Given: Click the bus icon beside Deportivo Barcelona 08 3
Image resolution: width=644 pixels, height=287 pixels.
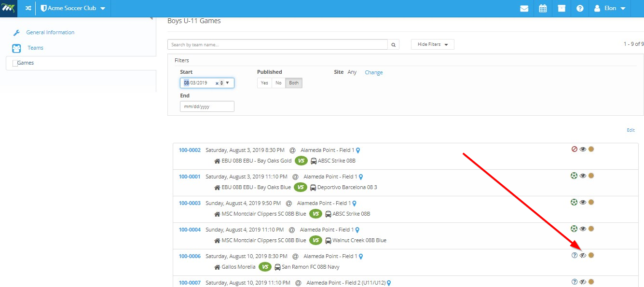Looking at the screenshot, I should [313, 187].
